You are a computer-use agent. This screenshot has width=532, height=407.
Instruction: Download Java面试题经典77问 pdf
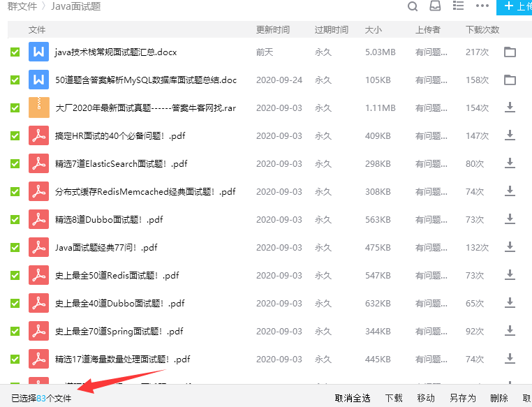[x=510, y=247]
